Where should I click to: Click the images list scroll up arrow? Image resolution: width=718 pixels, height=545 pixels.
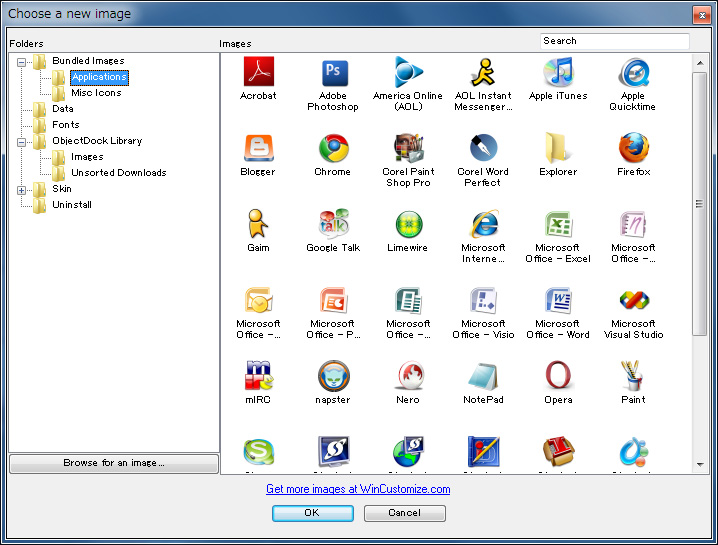click(x=700, y=63)
